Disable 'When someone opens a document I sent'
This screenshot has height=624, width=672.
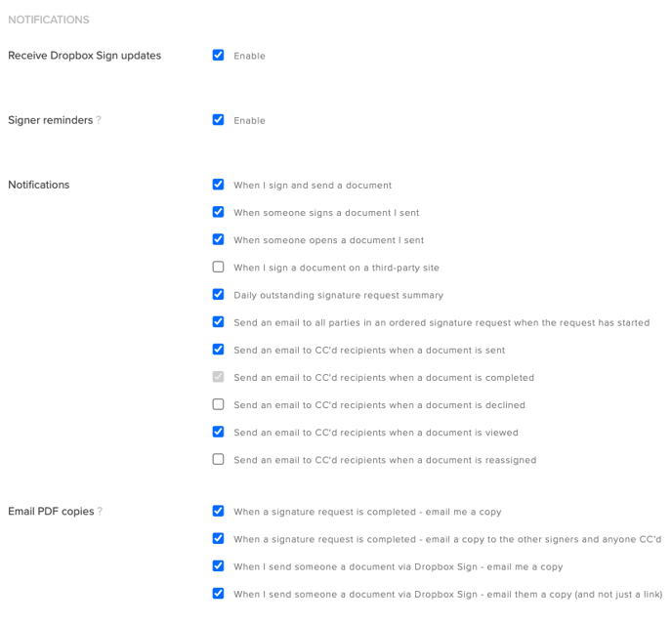point(218,239)
